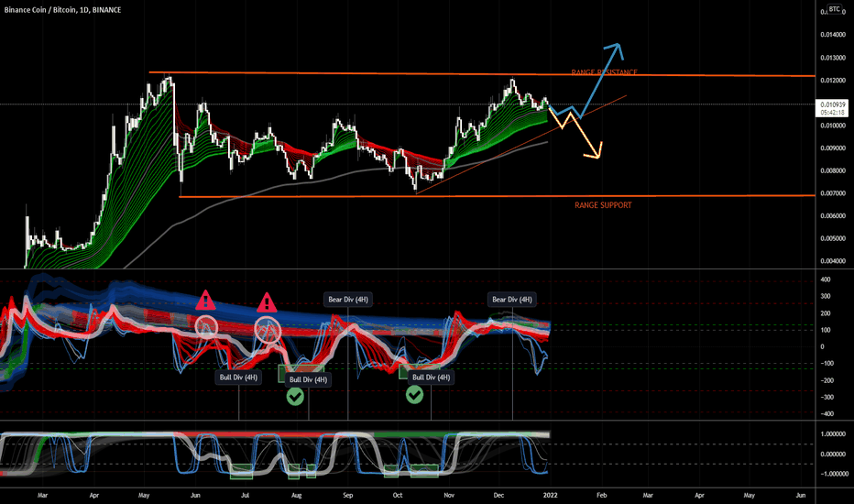Click the 1.000000 value on lower indicator axis
The image size is (854, 504).
click(x=833, y=434)
